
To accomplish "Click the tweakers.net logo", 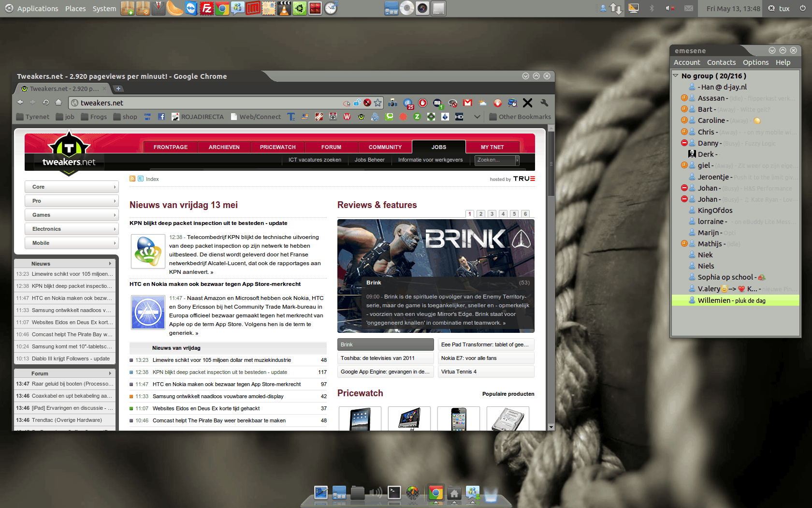I will pyautogui.click(x=69, y=152).
